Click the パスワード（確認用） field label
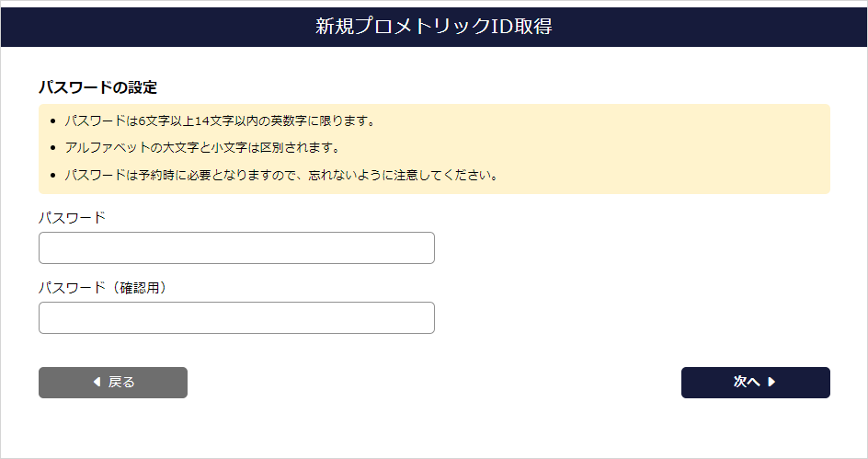This screenshot has height=459, width=868. coord(108,288)
